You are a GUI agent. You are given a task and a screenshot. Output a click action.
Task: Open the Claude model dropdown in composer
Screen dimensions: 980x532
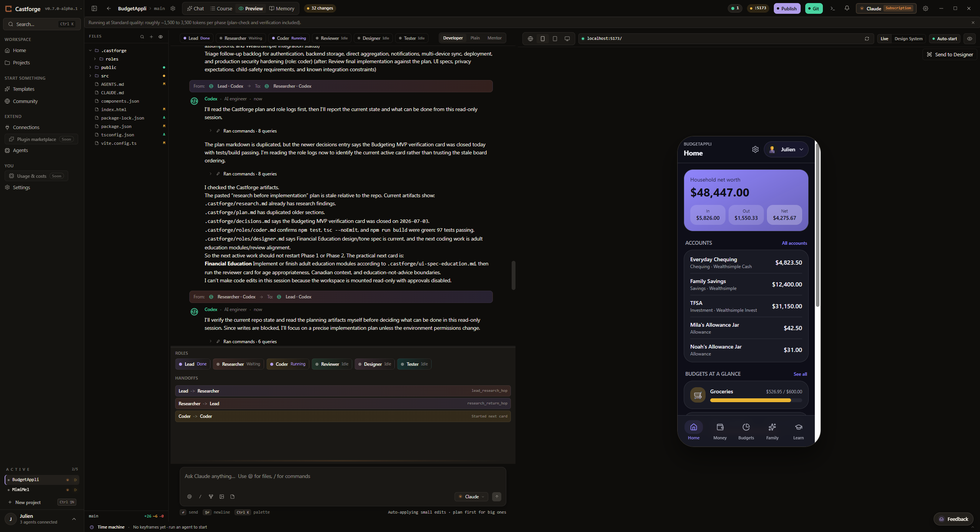(471, 497)
